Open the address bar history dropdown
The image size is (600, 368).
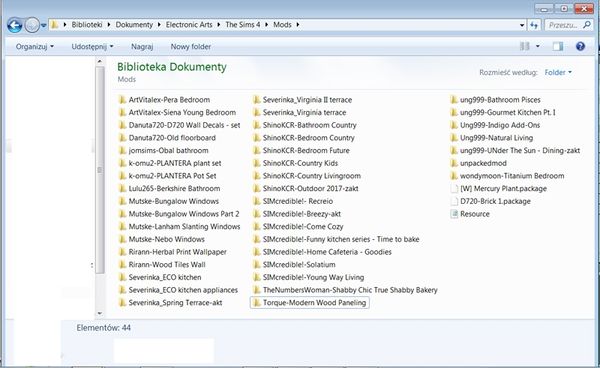(x=522, y=26)
